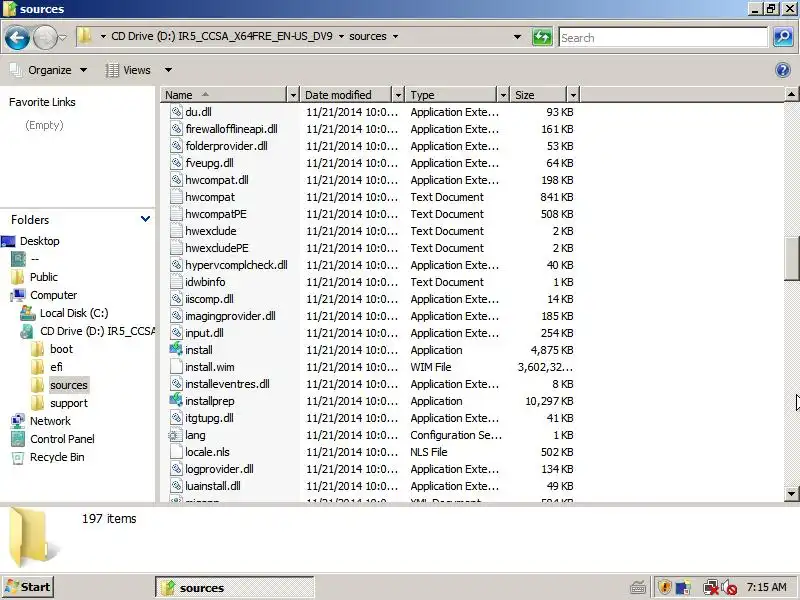Viewport: 800px width, 600px height.
Task: Click Desktop icon in folder tree
Action: pyautogui.click(x=8, y=241)
